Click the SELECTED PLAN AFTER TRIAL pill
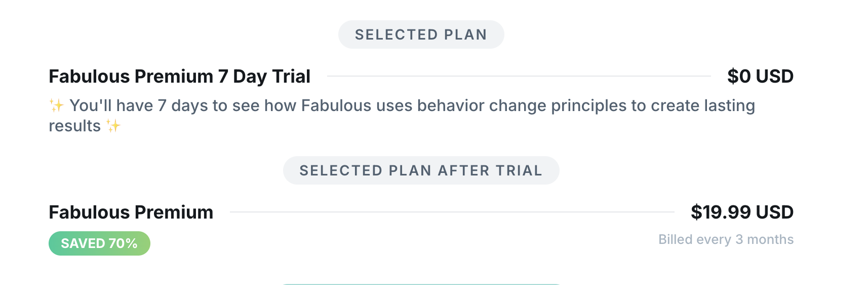The image size is (868, 285). click(x=421, y=170)
